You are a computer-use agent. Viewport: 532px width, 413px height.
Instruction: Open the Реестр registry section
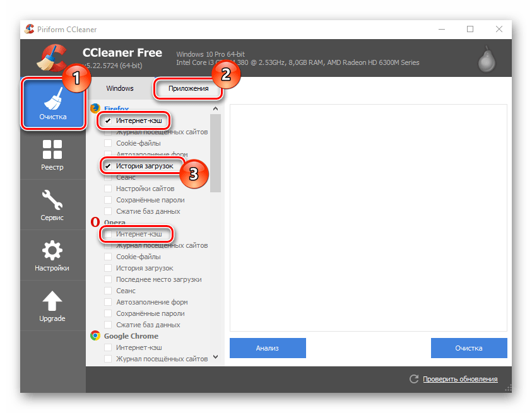point(52,154)
